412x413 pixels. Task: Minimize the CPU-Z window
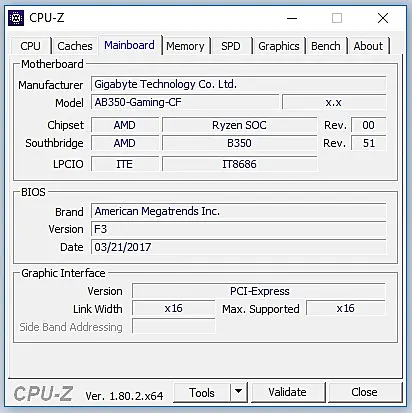click(292, 18)
